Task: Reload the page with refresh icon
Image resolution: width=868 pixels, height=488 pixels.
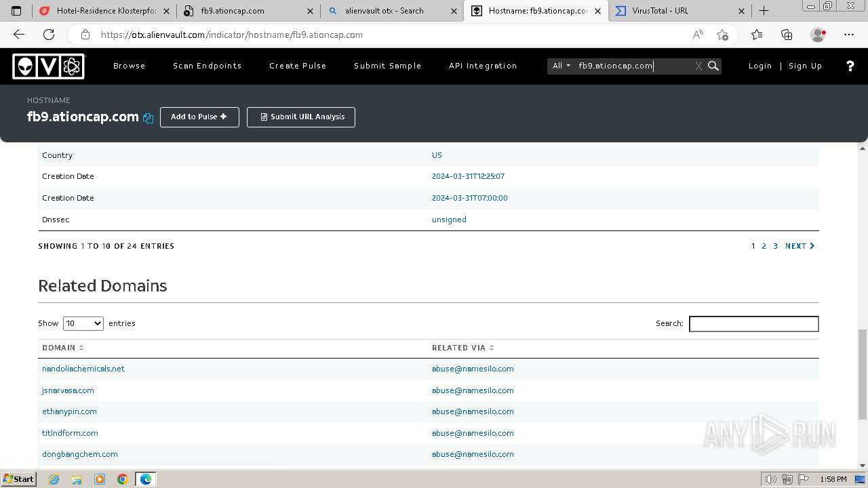Action: [48, 35]
